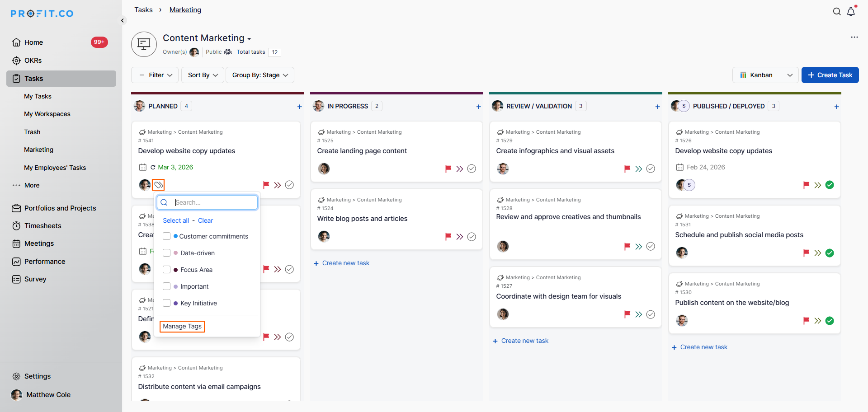
Task: Click the notifications bell icon
Action: click(851, 12)
